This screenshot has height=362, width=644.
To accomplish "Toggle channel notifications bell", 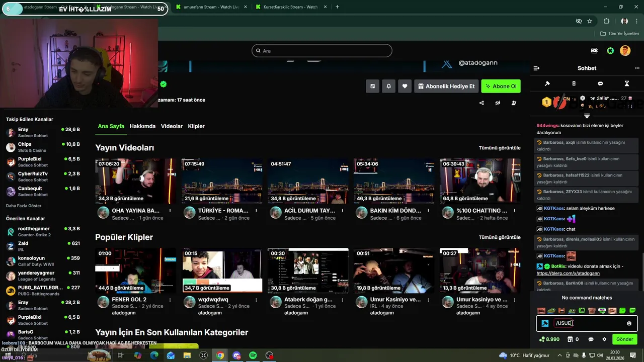I will pyautogui.click(x=388, y=86).
